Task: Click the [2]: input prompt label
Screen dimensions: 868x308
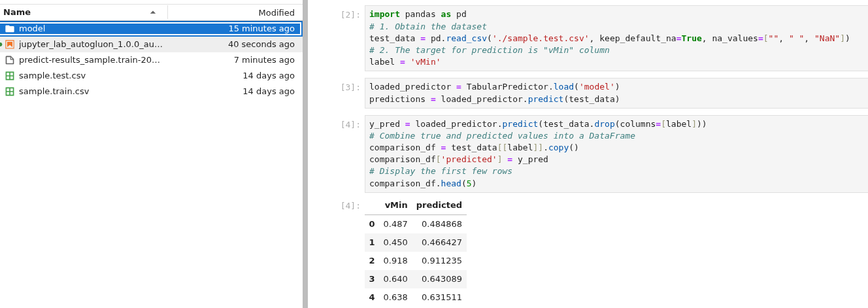Action: 350,15
